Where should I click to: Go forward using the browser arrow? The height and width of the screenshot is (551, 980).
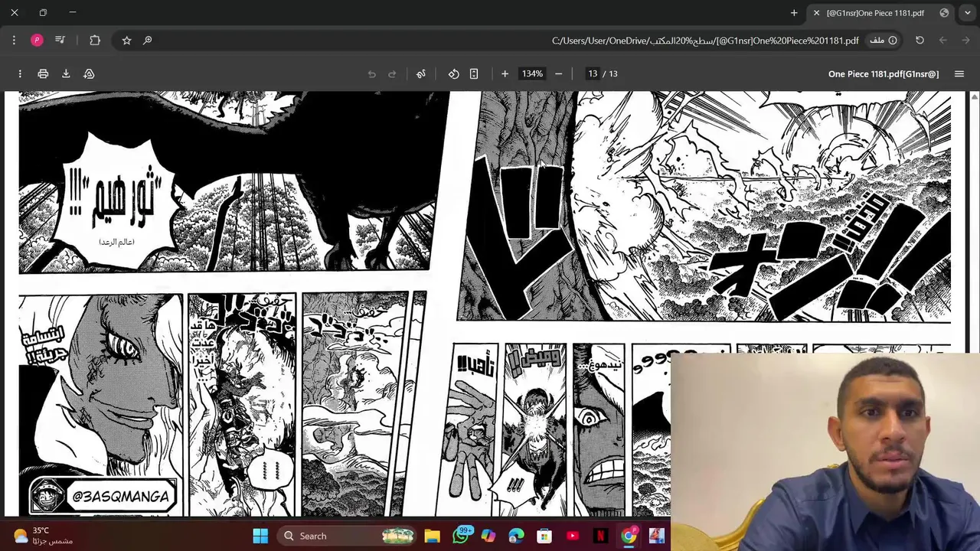click(x=943, y=40)
